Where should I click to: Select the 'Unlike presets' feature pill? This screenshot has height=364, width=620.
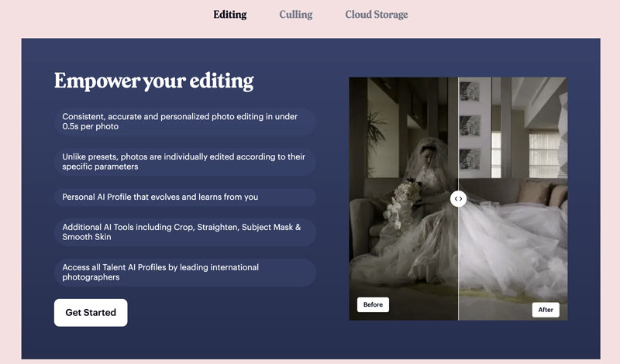(184, 161)
